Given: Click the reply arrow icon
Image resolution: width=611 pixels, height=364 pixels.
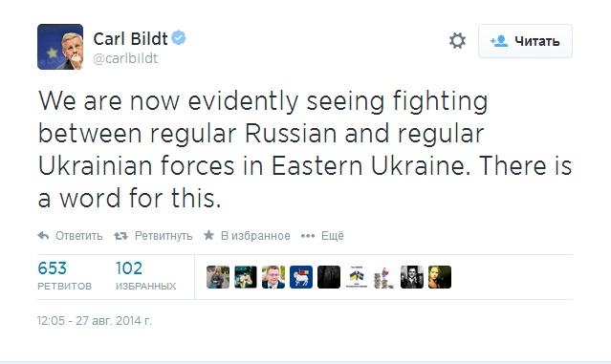Looking at the screenshot, I should (43, 236).
